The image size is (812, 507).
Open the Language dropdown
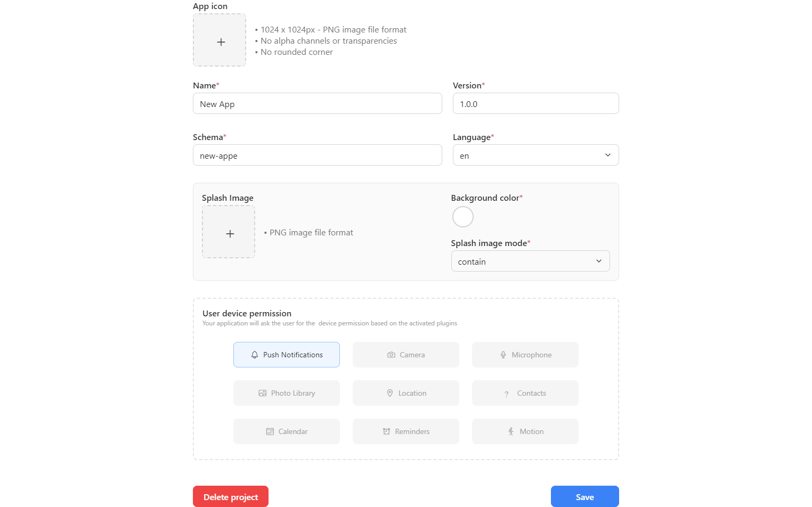point(536,155)
